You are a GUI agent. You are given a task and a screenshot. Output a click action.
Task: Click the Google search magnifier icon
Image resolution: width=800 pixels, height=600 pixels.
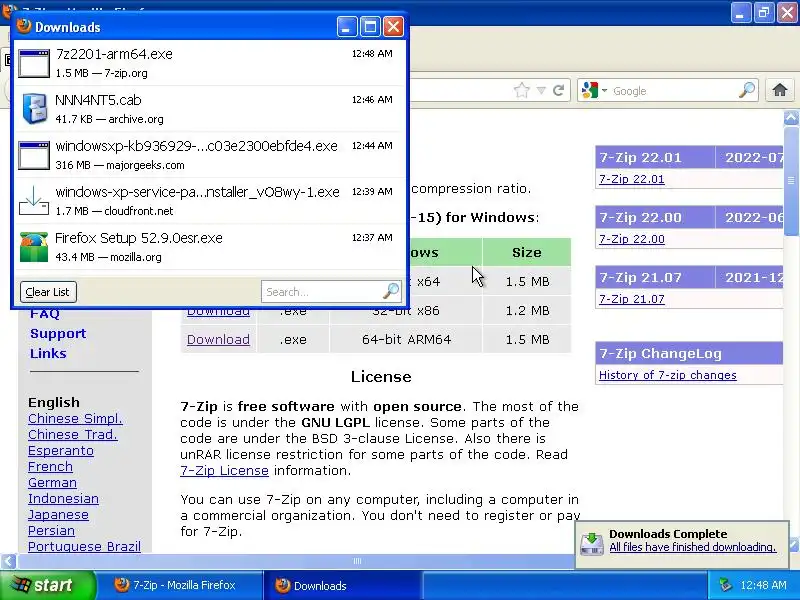[747, 90]
